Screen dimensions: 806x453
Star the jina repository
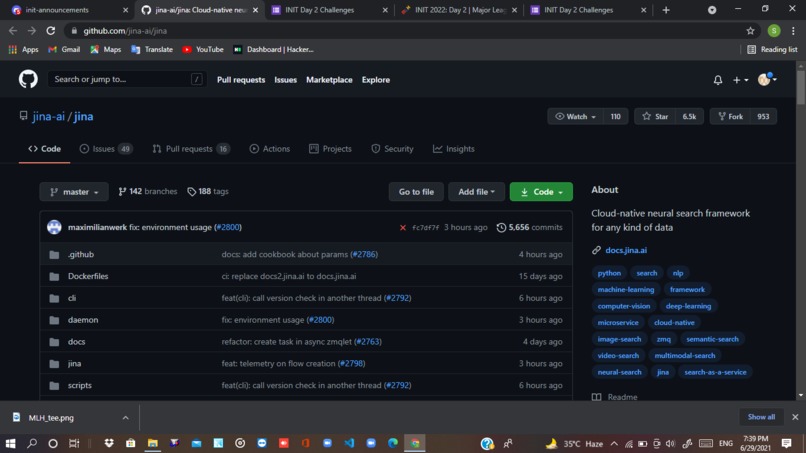pos(655,117)
